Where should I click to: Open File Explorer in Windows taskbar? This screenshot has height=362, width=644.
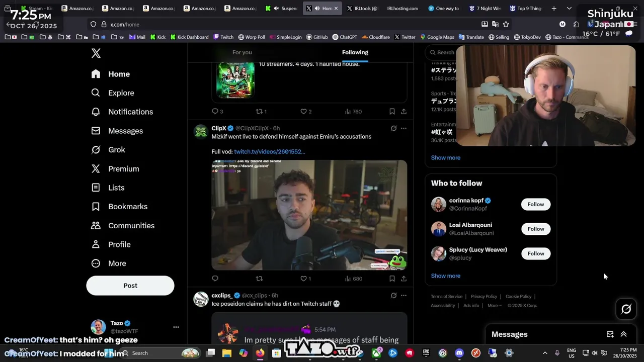coord(227,353)
